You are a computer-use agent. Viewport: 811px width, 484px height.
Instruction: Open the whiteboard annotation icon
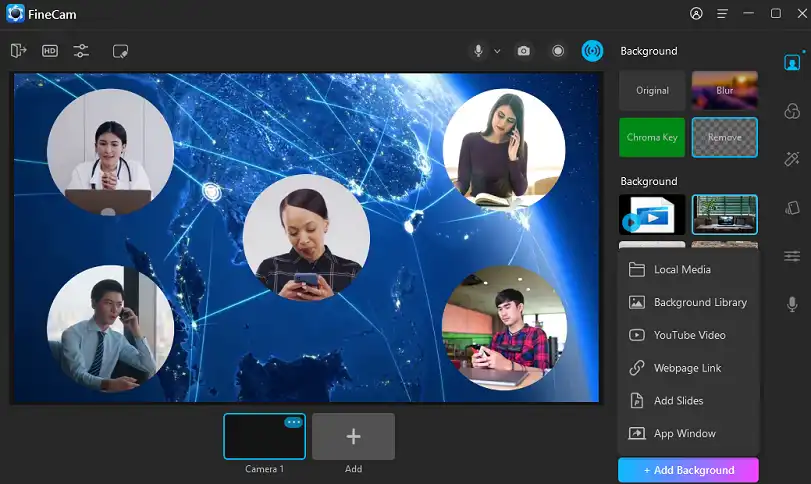[120, 51]
